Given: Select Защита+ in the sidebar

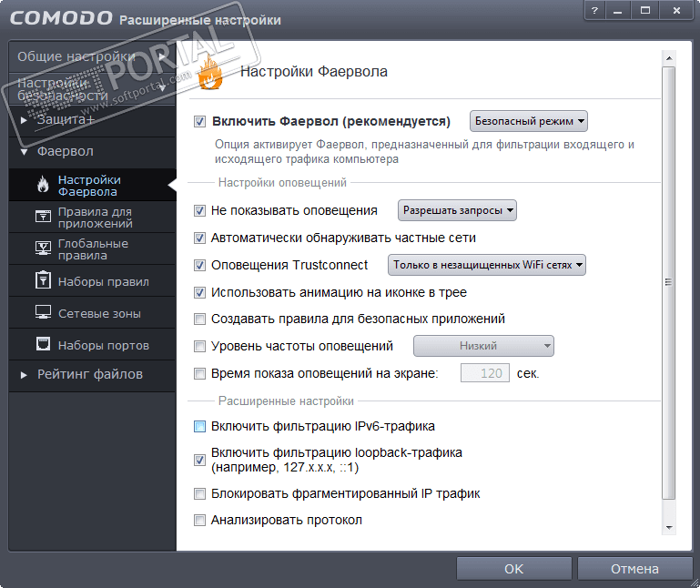Looking at the screenshot, I should [x=66, y=119].
